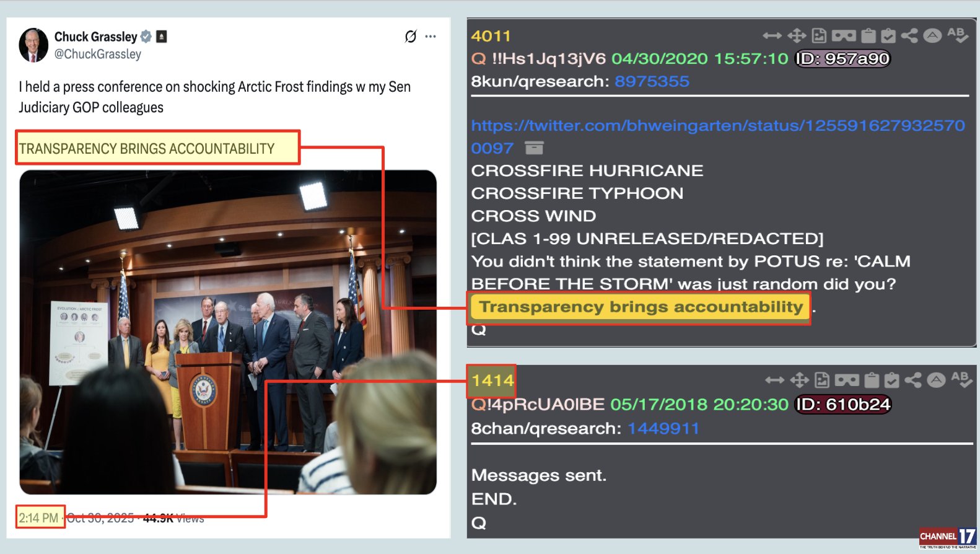
Task: Open the press conference photo
Action: click(228, 332)
